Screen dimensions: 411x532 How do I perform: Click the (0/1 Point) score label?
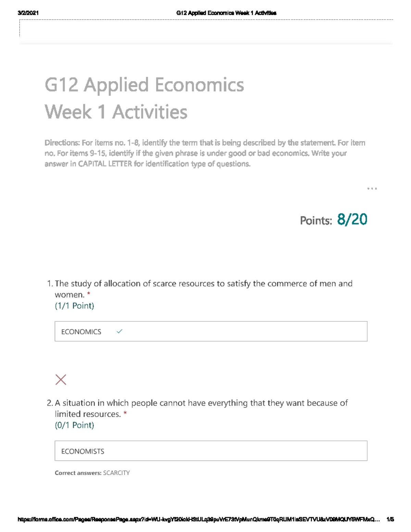(x=74, y=425)
